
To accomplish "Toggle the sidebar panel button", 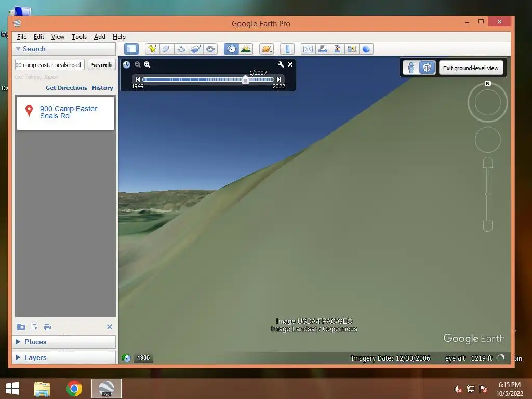I will tap(131, 49).
